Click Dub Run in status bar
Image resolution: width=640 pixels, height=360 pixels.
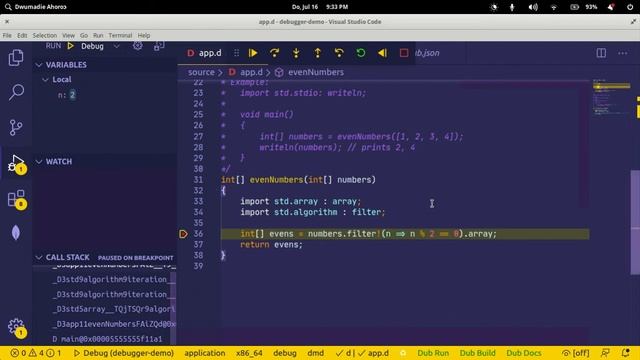click(433, 353)
